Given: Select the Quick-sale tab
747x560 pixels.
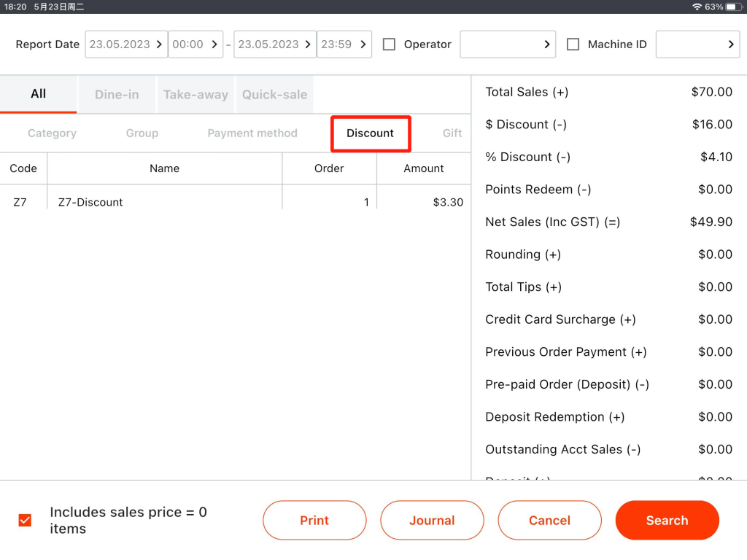Looking at the screenshot, I should pos(274,95).
